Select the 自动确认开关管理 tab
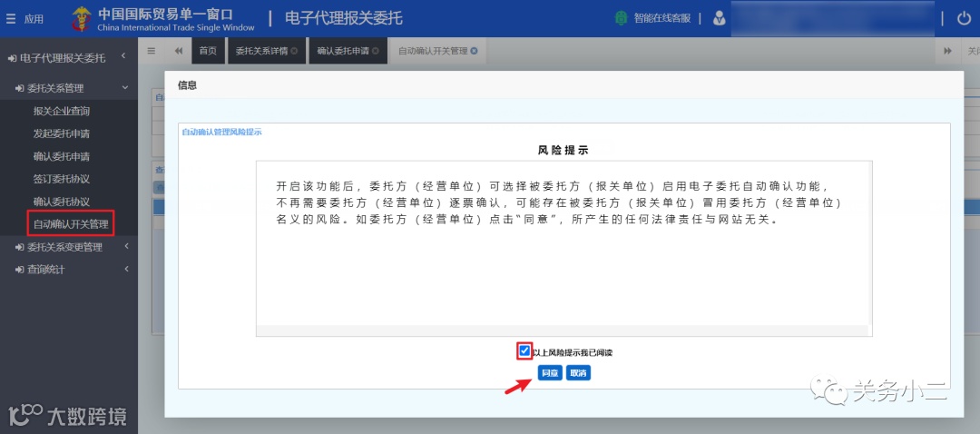Image resolution: width=980 pixels, height=434 pixels. (433, 51)
